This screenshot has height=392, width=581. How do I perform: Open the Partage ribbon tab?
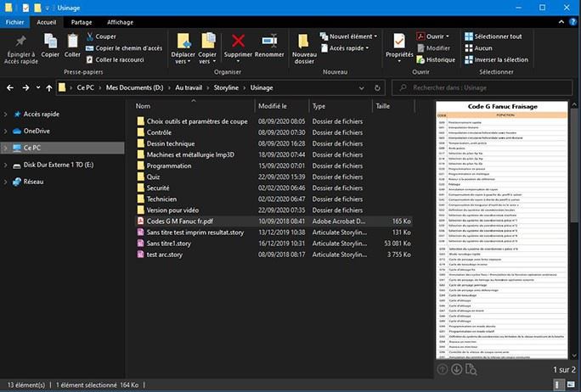tap(82, 22)
